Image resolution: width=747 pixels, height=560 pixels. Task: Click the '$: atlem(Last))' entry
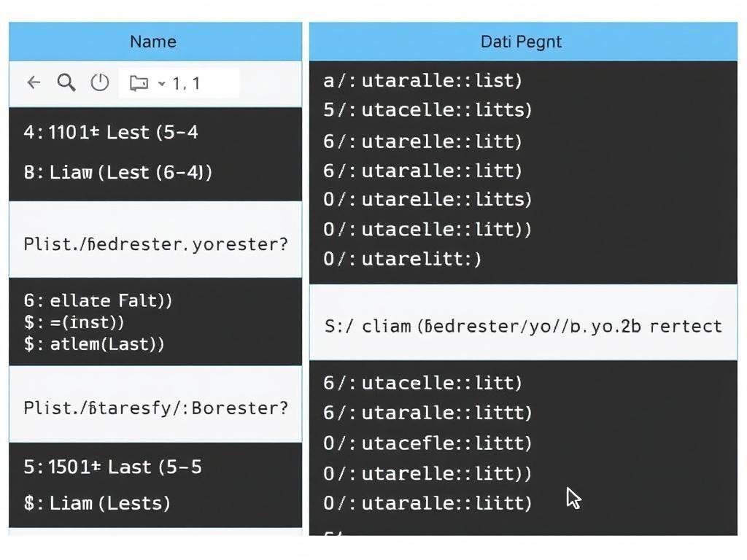click(94, 343)
